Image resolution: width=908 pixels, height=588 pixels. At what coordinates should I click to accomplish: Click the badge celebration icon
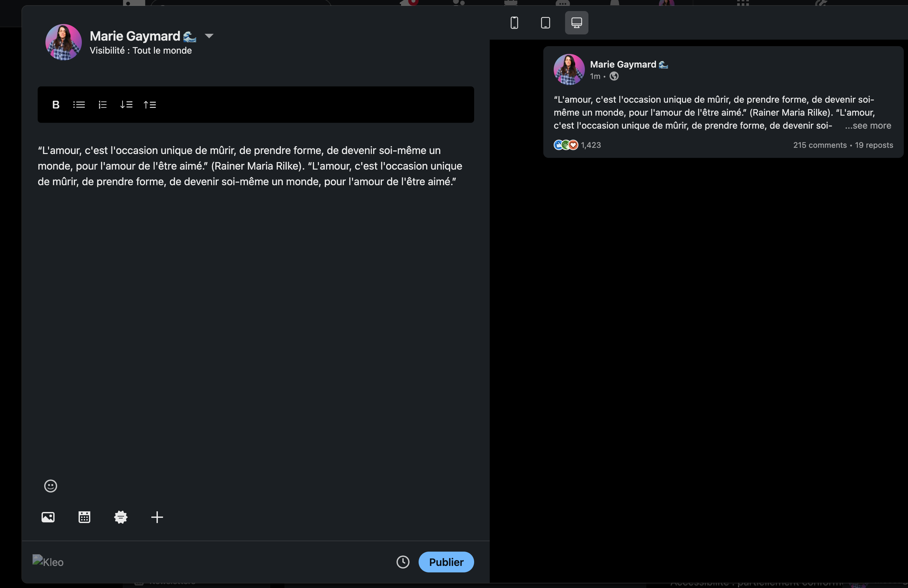(120, 517)
